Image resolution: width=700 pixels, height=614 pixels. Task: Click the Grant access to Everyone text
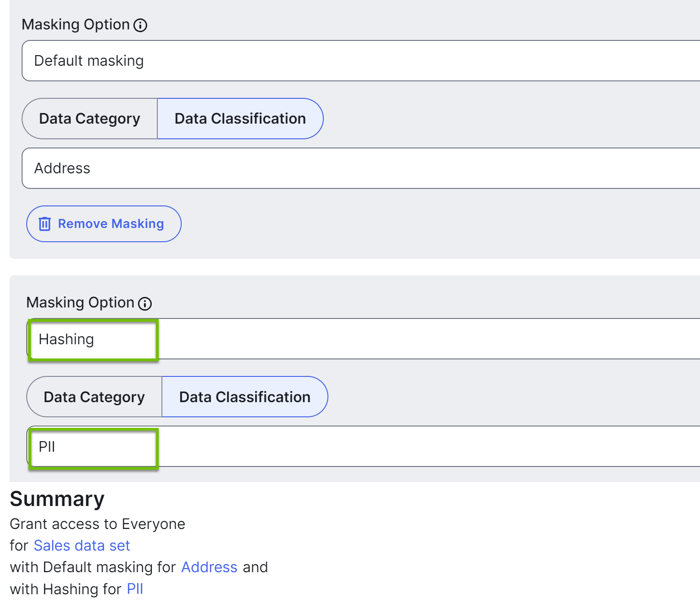[98, 524]
